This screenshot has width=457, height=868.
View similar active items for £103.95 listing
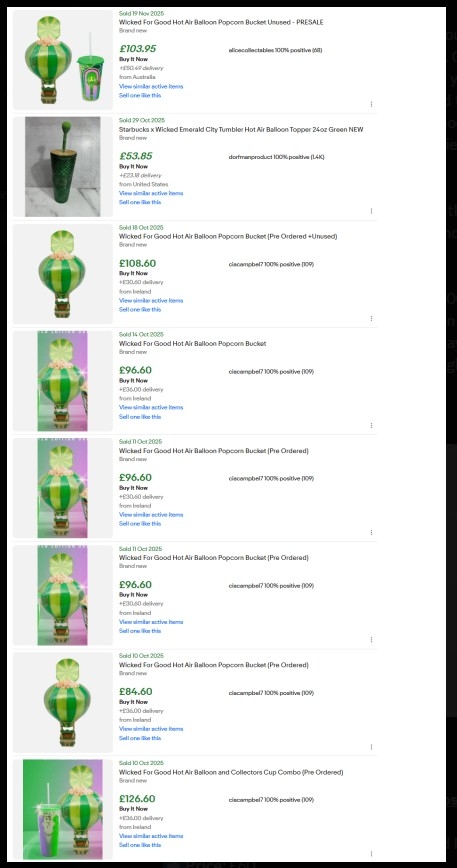(x=151, y=86)
